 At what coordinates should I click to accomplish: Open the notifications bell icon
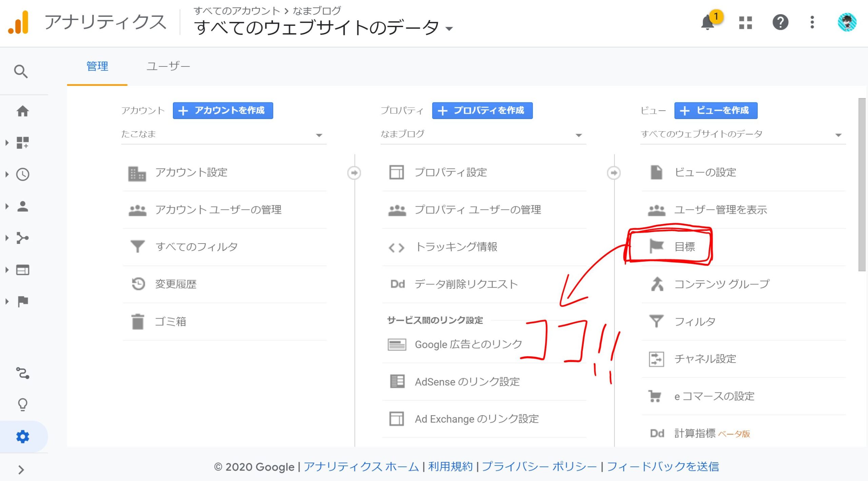pyautogui.click(x=708, y=22)
